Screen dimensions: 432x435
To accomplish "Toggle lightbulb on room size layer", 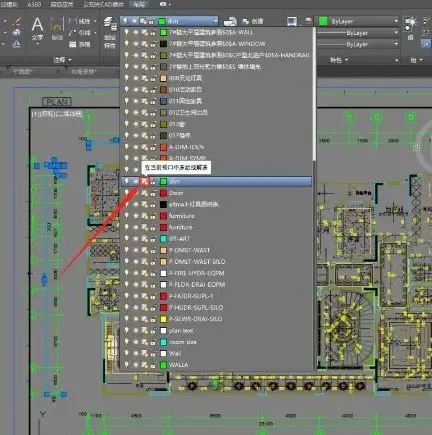I will point(127,342).
